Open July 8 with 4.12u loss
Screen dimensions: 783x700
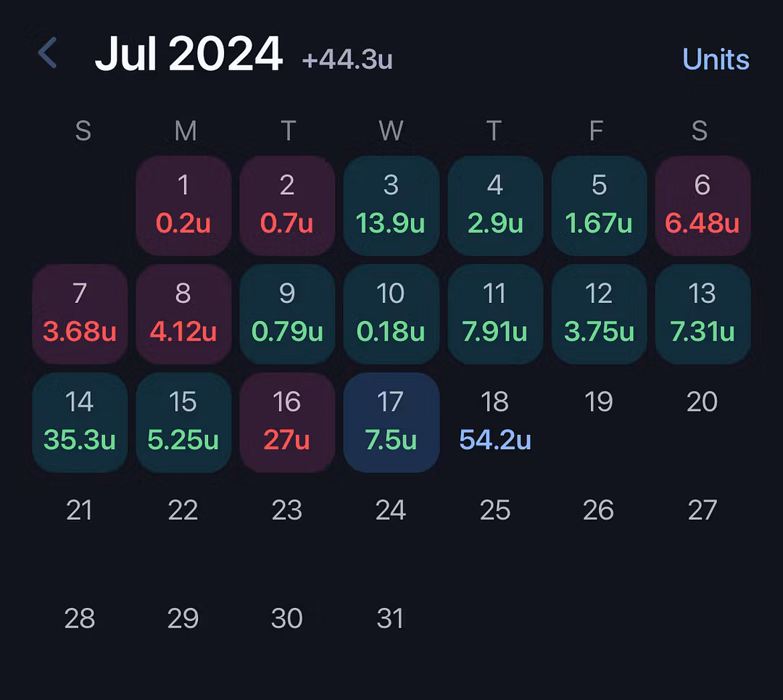[x=183, y=313]
